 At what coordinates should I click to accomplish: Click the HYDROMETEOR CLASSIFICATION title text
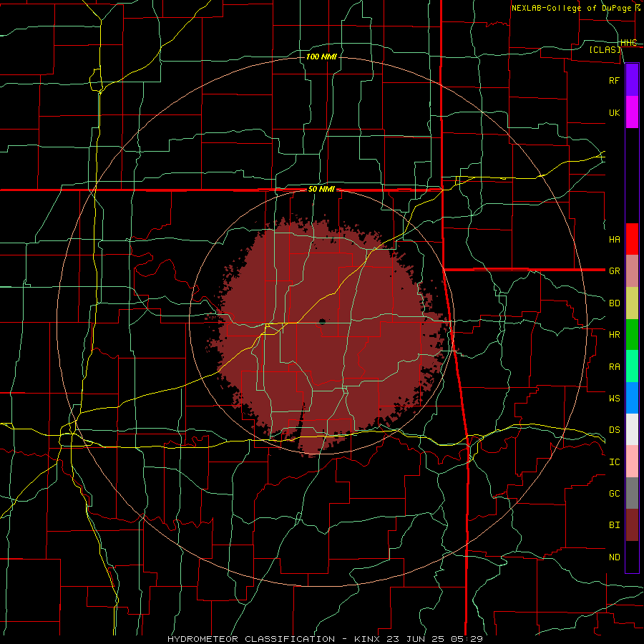coord(251,639)
